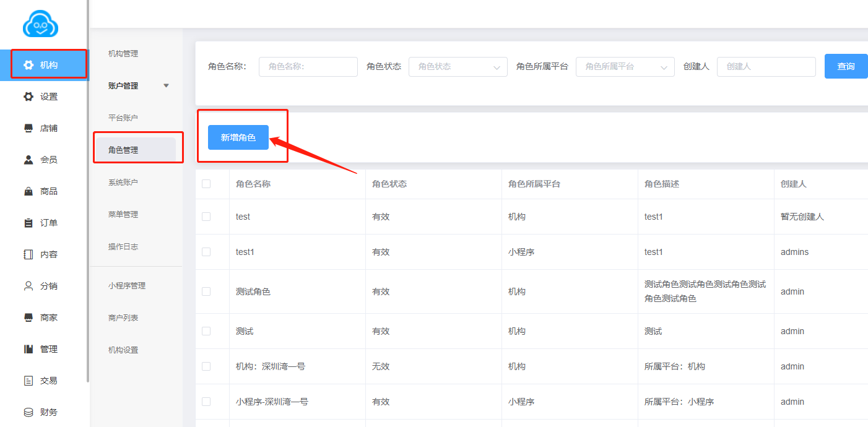This screenshot has width=868, height=427.
Task: Open 小程序管理 in the submenu
Action: (127, 286)
